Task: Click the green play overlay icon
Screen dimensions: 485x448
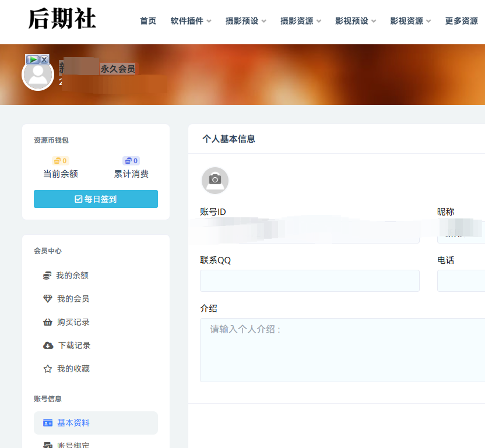Action: point(33,59)
